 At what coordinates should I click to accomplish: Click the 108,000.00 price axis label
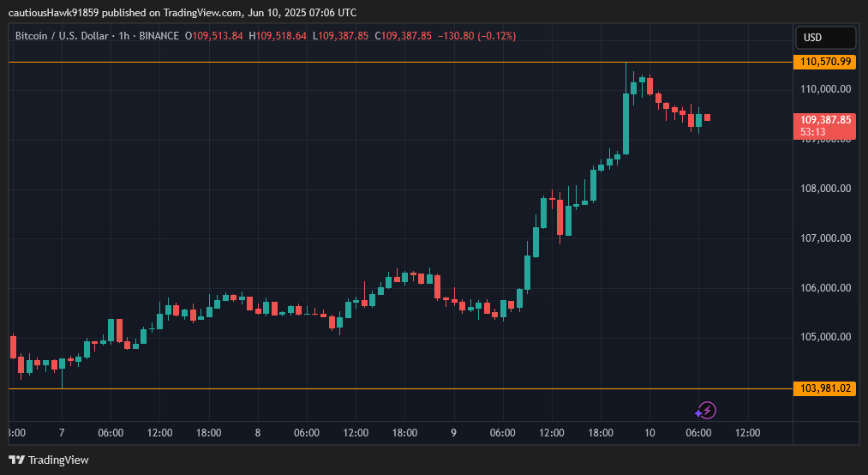pos(825,189)
